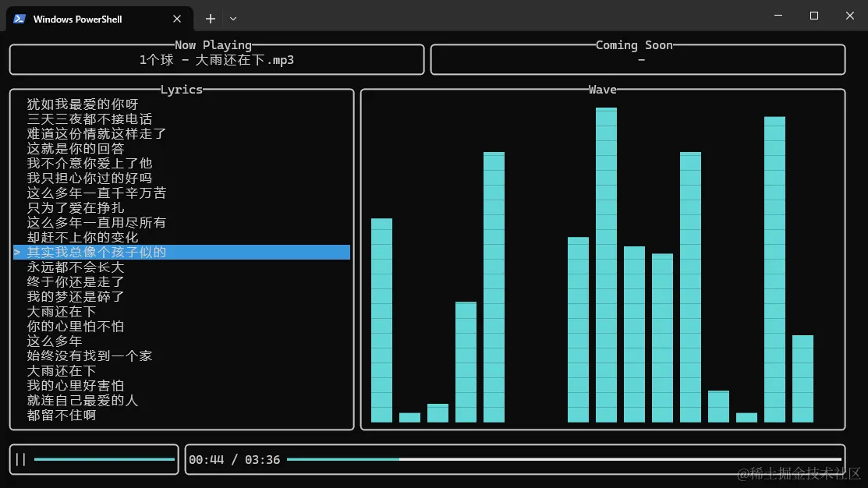Viewport: 868px width, 488px height.
Task: Click the Coming Soon panel heading
Action: 634,44
